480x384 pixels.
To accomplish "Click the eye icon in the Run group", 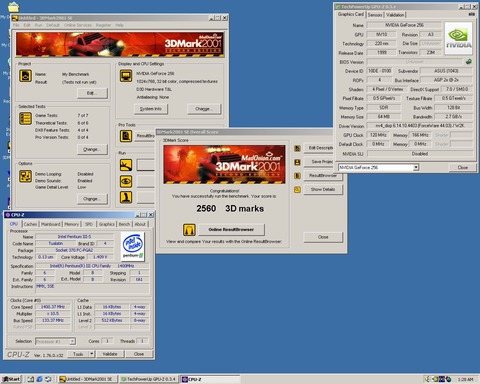I will pyautogui.click(x=126, y=181).
